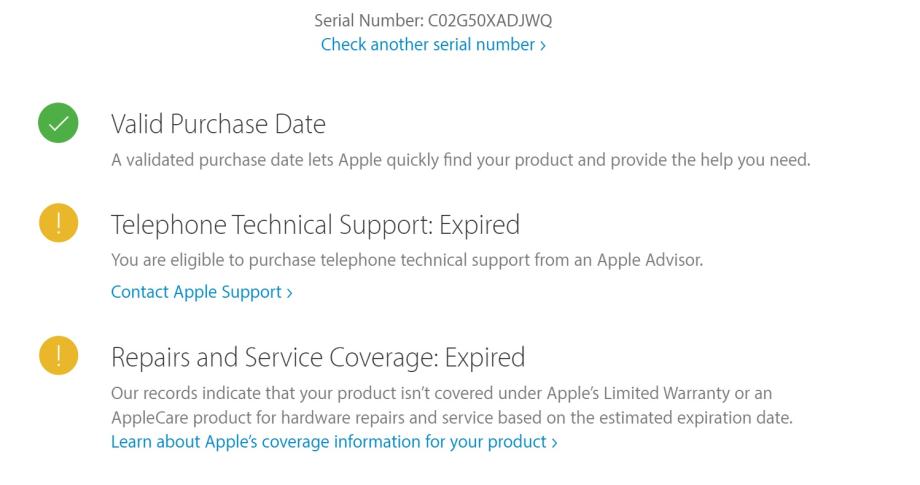Click the yellow warning icon beside Repairs and Service Coverage
The width and height of the screenshot is (920, 485).
point(57,356)
